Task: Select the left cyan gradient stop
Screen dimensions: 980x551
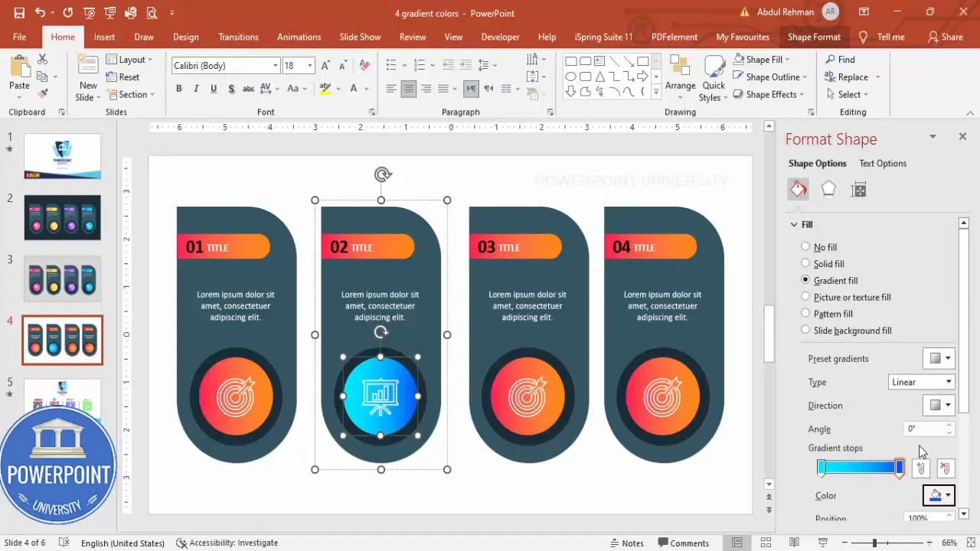Action: (x=821, y=468)
